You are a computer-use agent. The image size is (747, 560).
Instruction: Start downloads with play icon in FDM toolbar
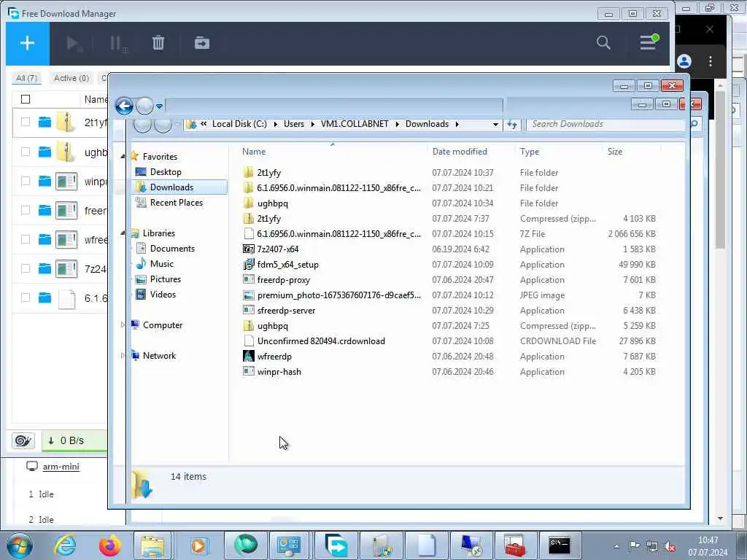click(74, 43)
